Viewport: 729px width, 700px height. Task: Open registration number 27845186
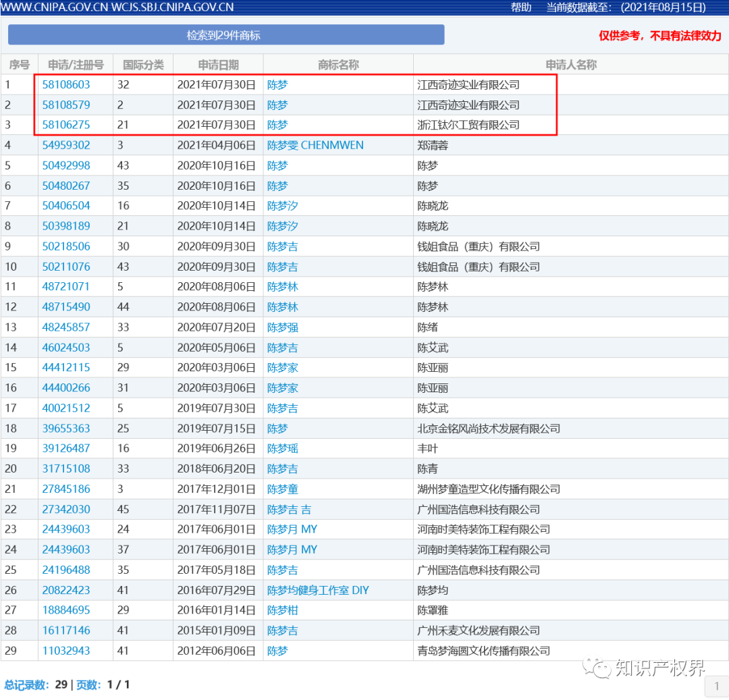click(66, 489)
